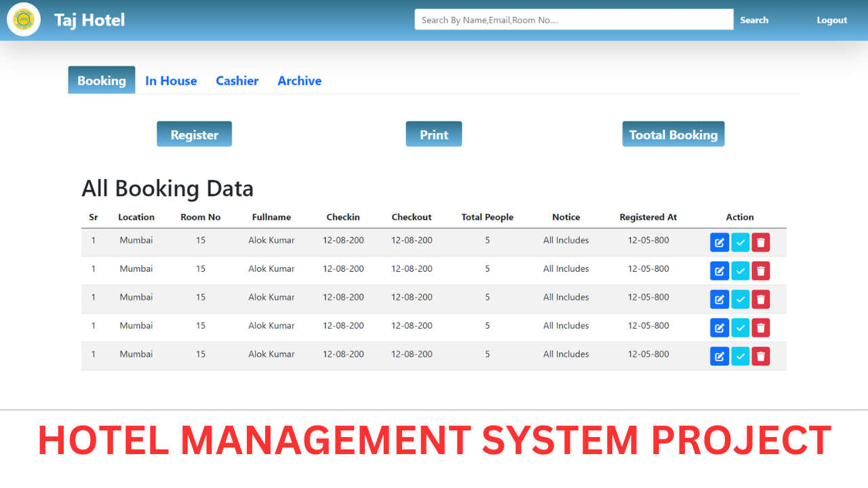Edit the third booking row
This screenshot has width=868, height=488.
[x=719, y=300]
